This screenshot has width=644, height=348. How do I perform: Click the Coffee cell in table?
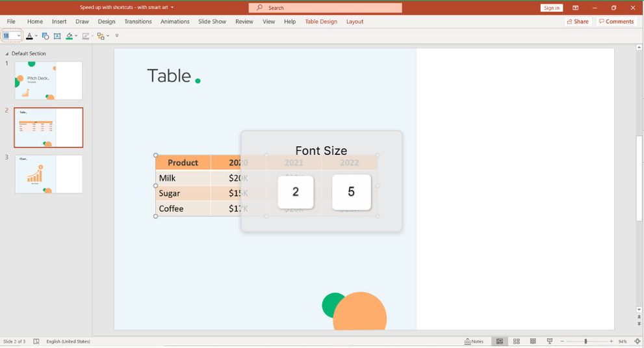pos(183,208)
